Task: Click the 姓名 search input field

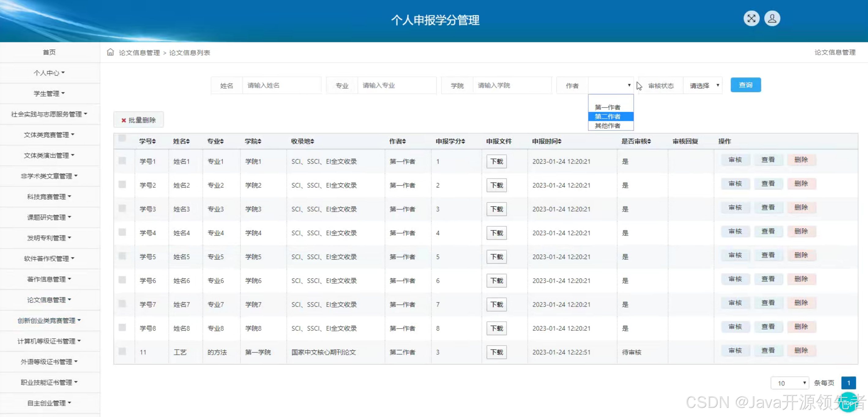Action: coord(282,86)
